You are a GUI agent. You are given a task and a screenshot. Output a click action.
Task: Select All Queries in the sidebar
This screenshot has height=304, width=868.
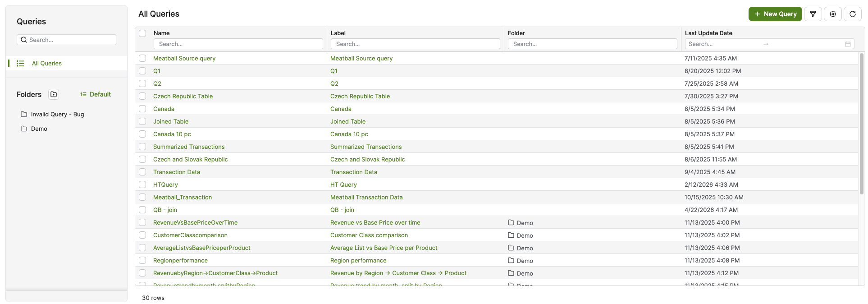pos(67,63)
